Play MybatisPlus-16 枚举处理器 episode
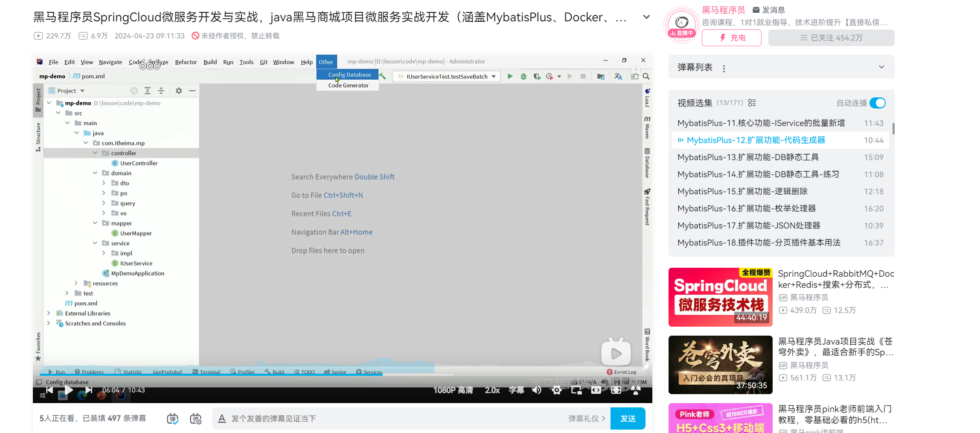 click(x=780, y=208)
